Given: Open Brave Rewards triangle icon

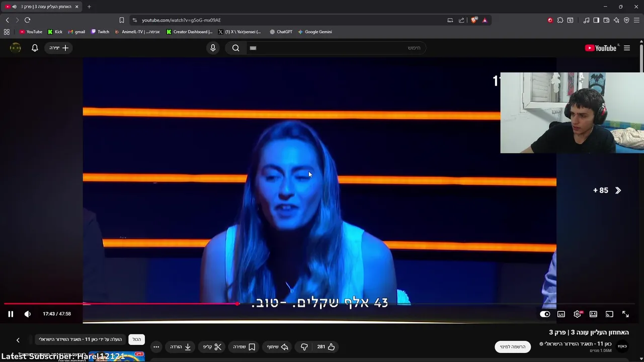Looking at the screenshot, I should coord(485,20).
